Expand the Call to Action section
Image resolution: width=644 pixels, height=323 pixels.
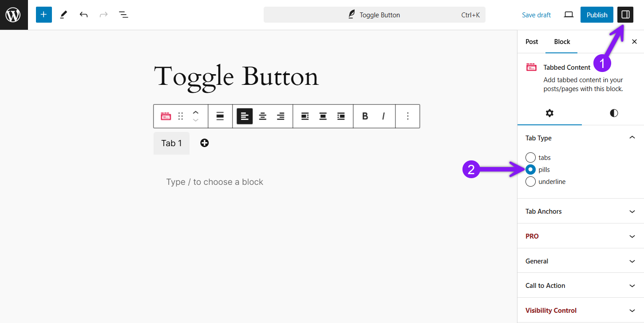[x=581, y=285]
